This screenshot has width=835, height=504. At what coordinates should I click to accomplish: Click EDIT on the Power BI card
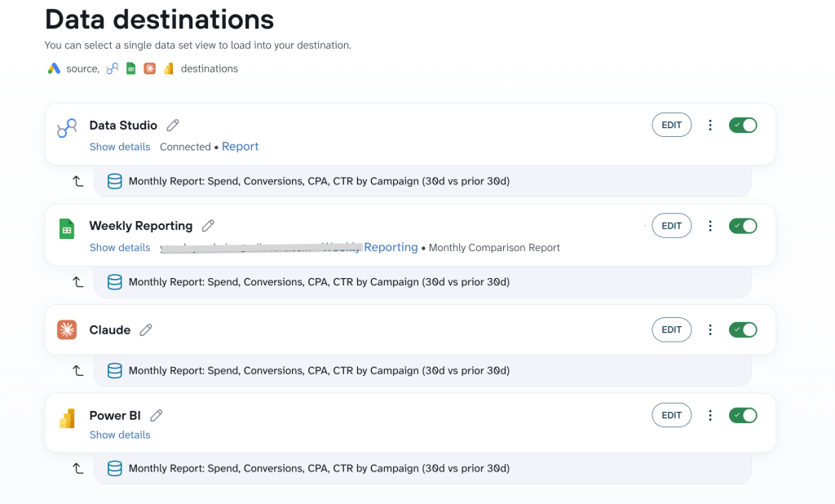[x=672, y=416]
